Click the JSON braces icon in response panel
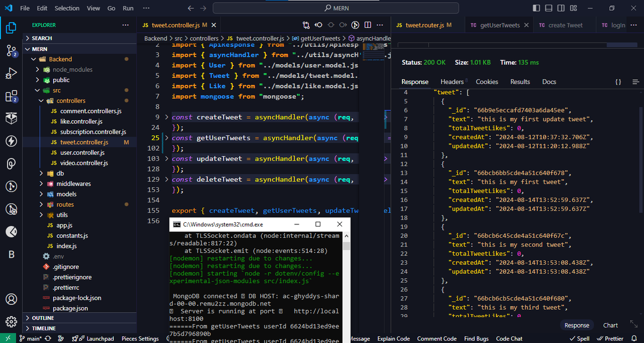The image size is (644, 343). [x=618, y=82]
